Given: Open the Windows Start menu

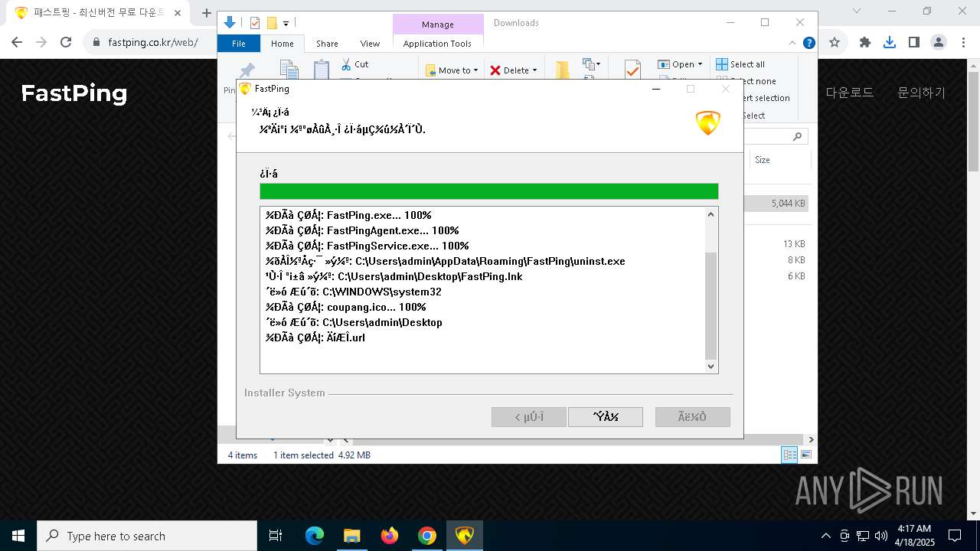Looking at the screenshot, I should pos(18,536).
